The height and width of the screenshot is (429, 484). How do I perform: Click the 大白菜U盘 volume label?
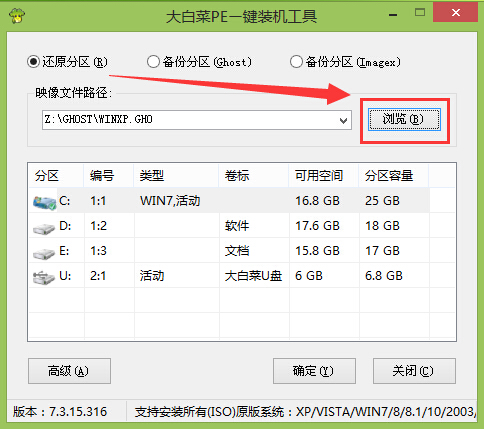tap(253, 276)
